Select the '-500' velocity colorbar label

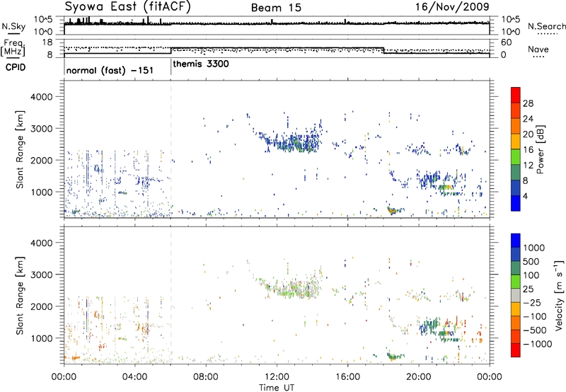535,330
